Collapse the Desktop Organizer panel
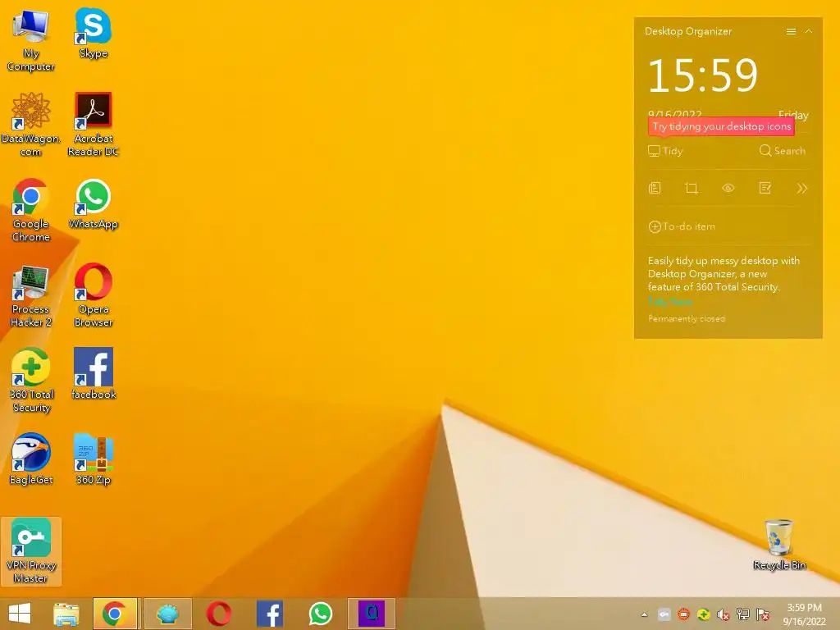 pyautogui.click(x=809, y=32)
